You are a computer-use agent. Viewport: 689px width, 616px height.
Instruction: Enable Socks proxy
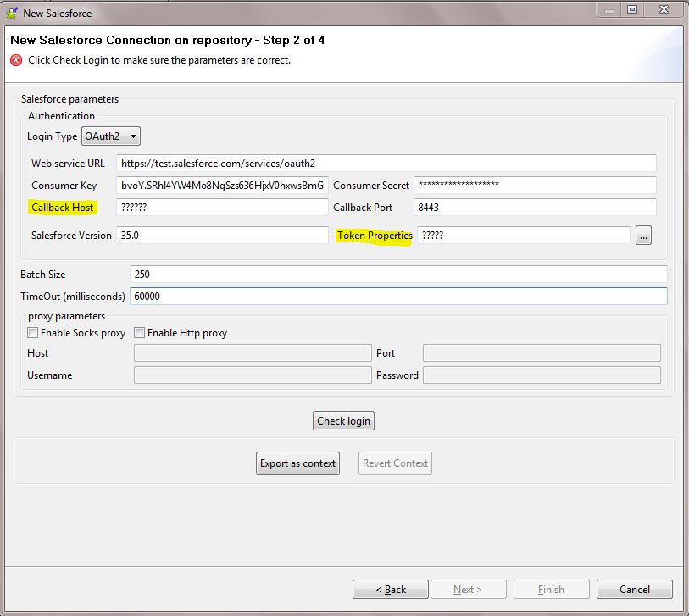(32, 332)
